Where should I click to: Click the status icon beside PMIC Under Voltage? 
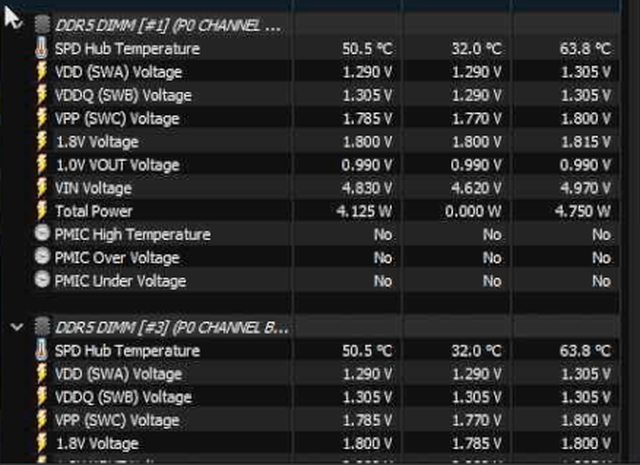(42, 281)
